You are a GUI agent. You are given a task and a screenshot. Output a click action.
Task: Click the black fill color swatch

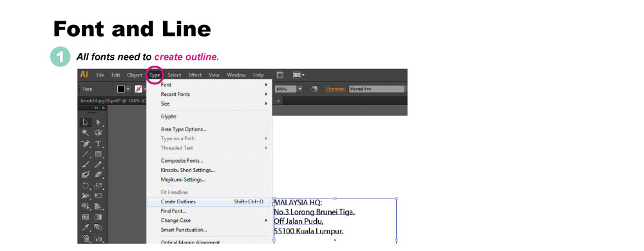coord(121,89)
